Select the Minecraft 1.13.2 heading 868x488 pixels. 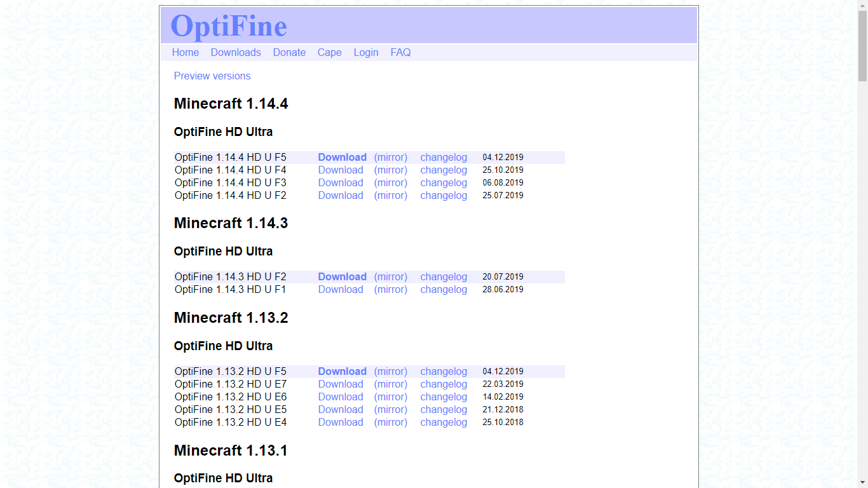[231, 318]
